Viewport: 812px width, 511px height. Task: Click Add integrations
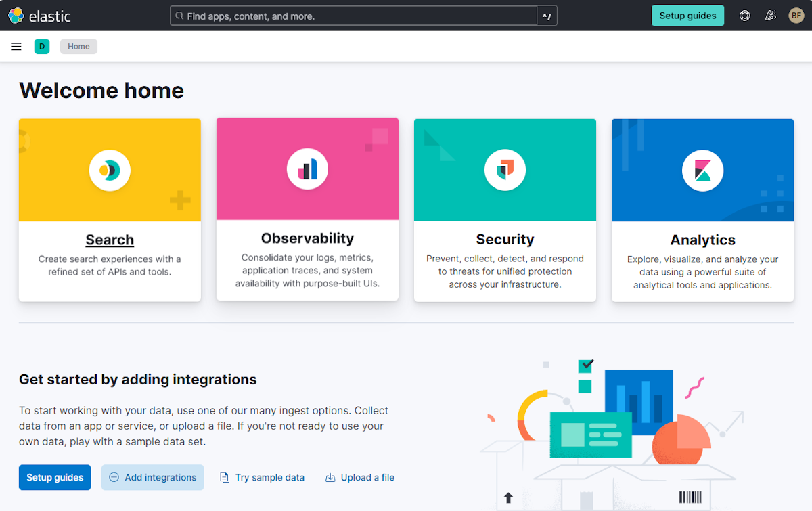[x=152, y=477]
